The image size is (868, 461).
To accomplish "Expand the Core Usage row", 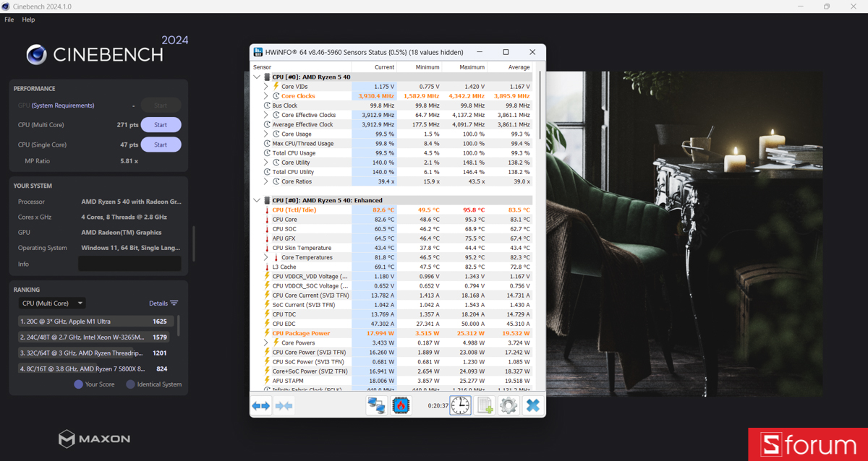I will point(266,134).
